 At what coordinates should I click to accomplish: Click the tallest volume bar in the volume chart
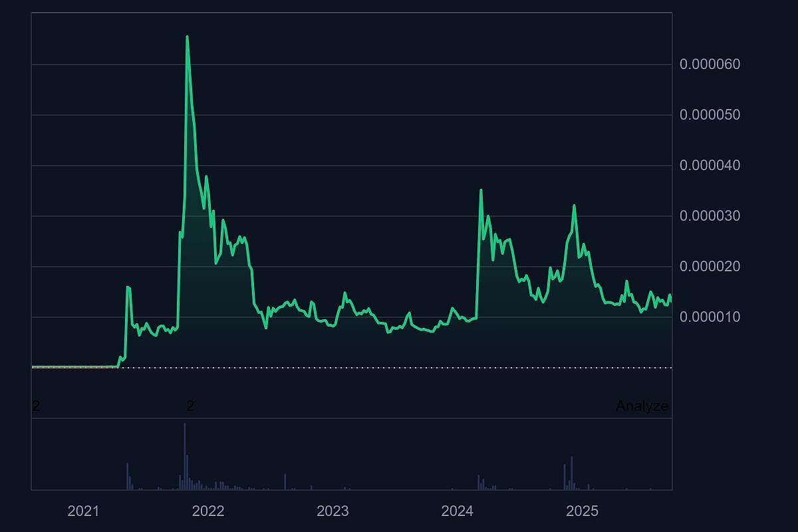pos(185,456)
